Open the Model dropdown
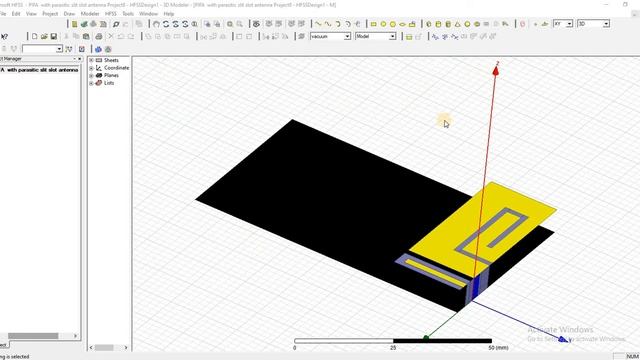640x360 pixels. [392, 36]
